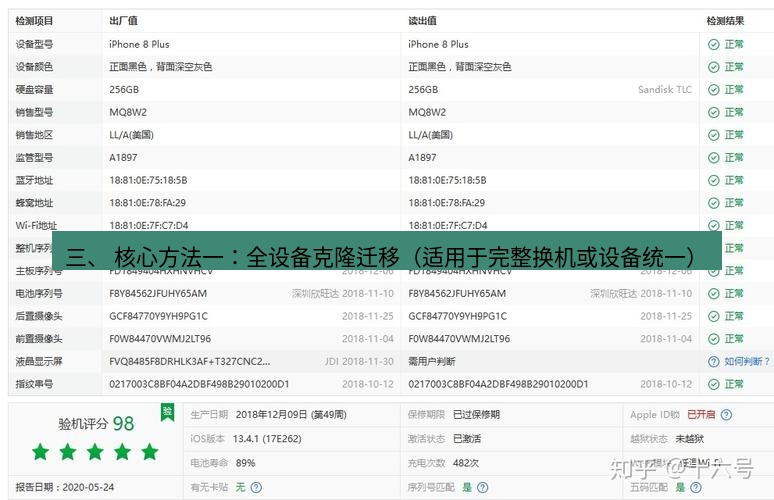Click the question icon beside 如何判断
Image resolution: width=774 pixels, height=500 pixels.
(x=713, y=362)
